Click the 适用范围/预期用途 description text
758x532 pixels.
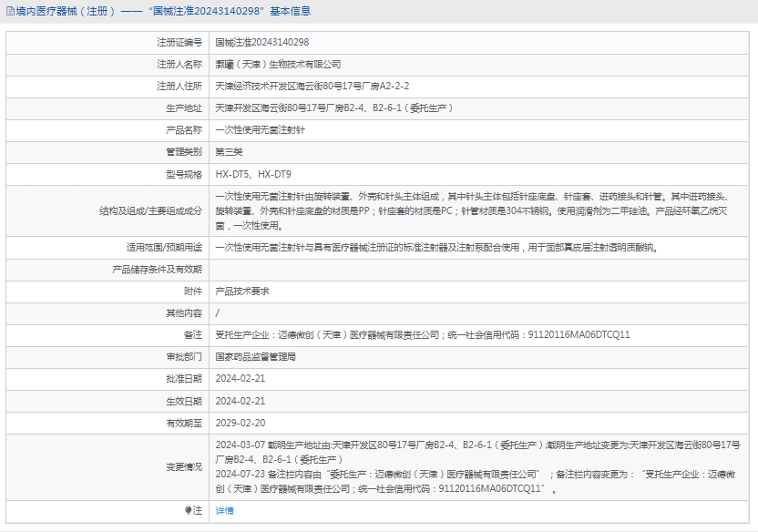[435, 247]
